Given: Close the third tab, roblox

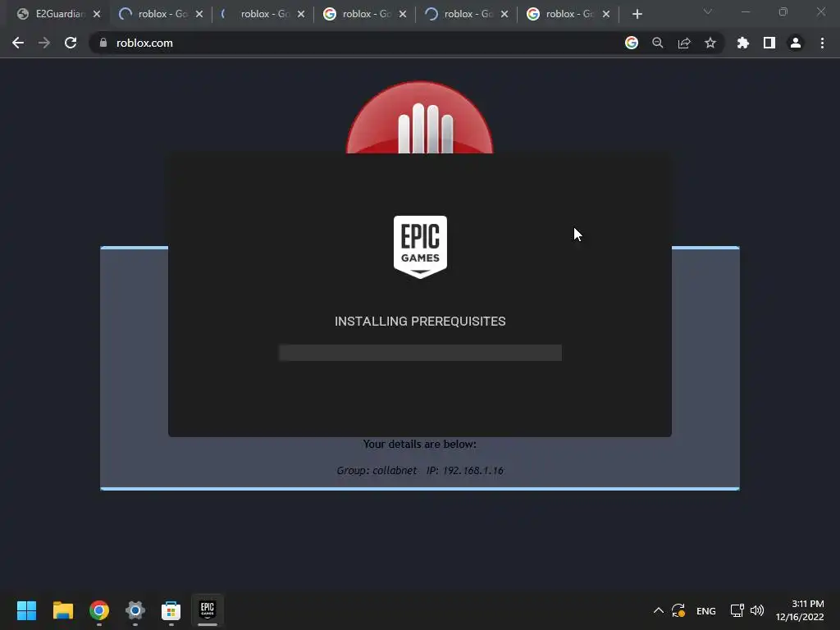Looking at the screenshot, I should coord(301,14).
